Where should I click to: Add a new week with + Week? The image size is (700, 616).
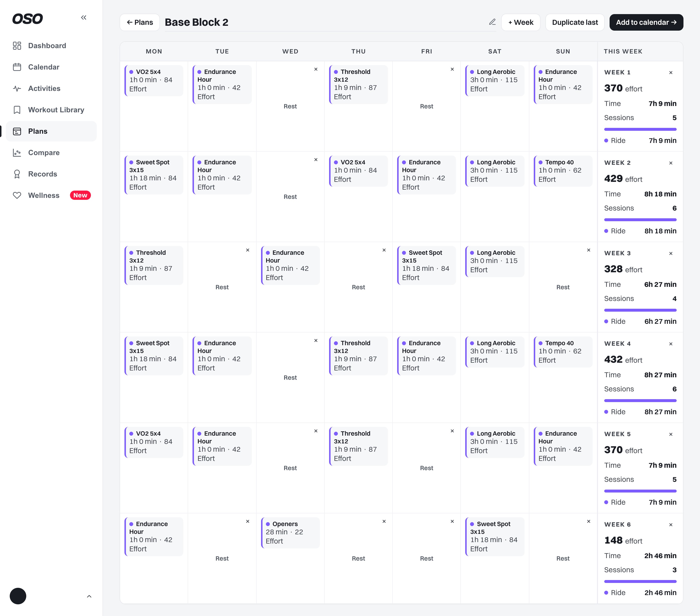click(521, 22)
